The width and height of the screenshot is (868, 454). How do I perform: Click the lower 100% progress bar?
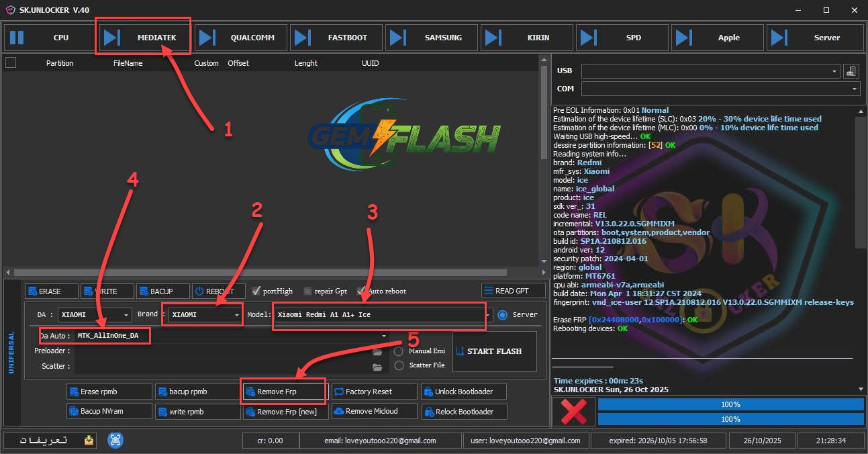click(730, 419)
